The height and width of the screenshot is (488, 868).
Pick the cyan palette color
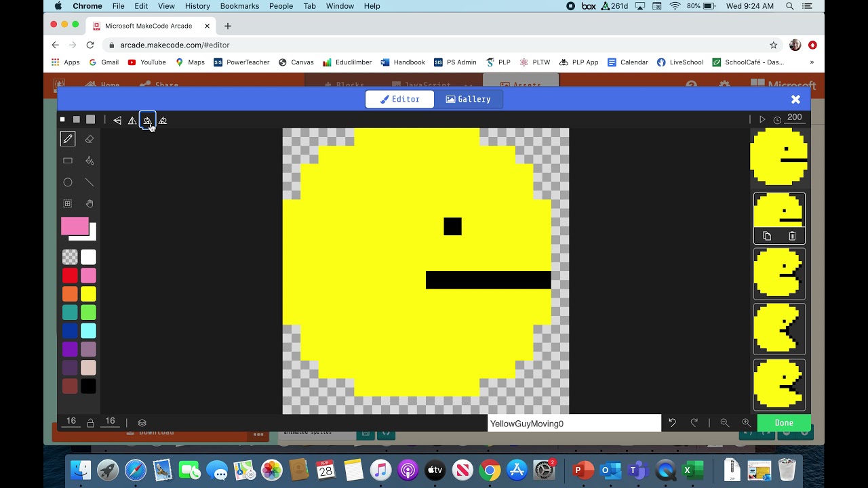88,331
